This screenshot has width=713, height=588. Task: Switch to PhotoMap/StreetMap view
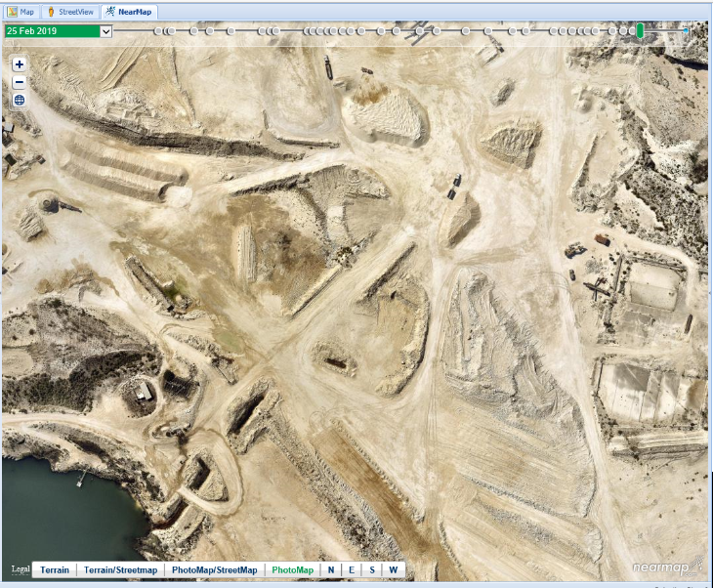(x=215, y=569)
